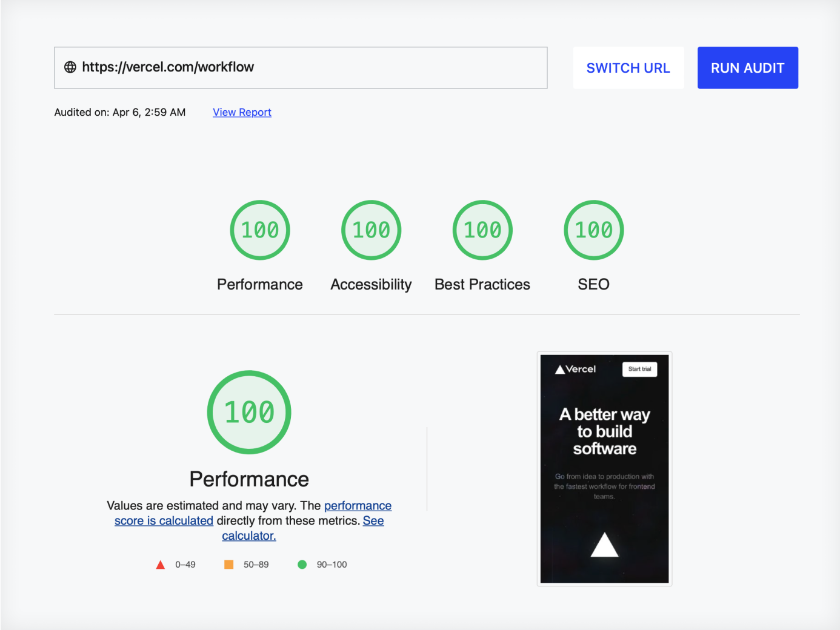Click the Vercel page screenshot thumbnail
The image size is (840, 630).
tap(604, 469)
